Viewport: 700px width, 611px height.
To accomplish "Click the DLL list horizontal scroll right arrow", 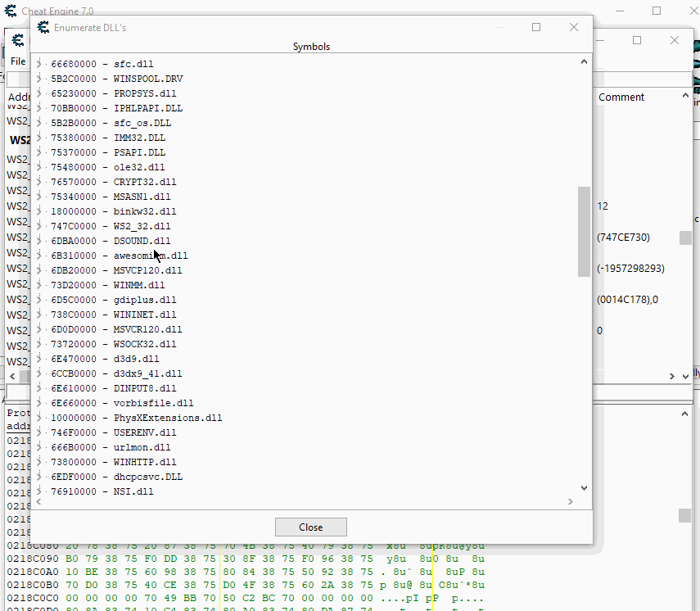I will pyautogui.click(x=570, y=501).
